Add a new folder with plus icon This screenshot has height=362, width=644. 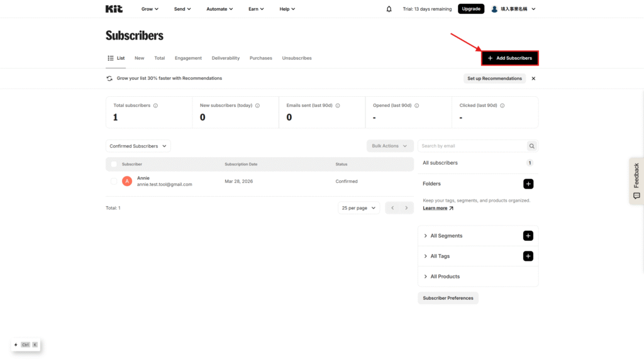[528, 184]
